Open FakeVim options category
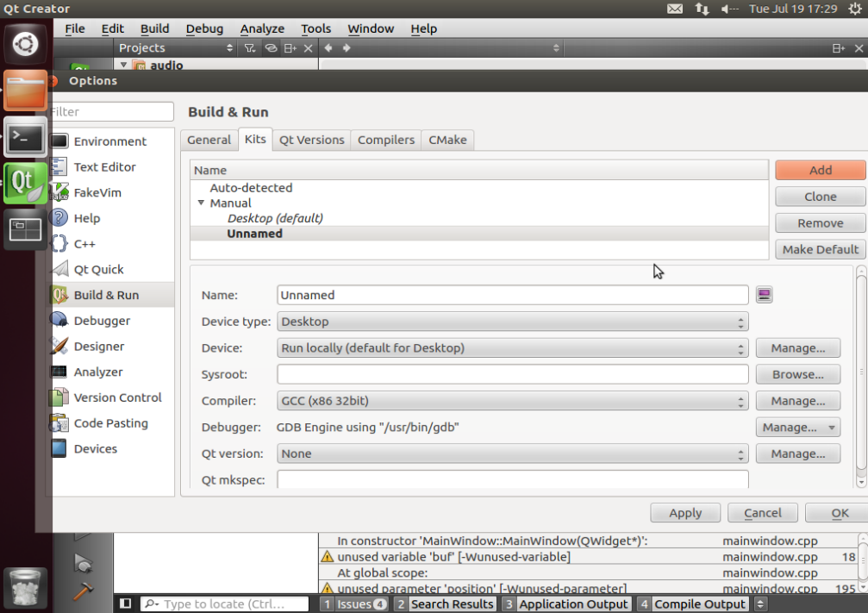 (x=110, y=192)
